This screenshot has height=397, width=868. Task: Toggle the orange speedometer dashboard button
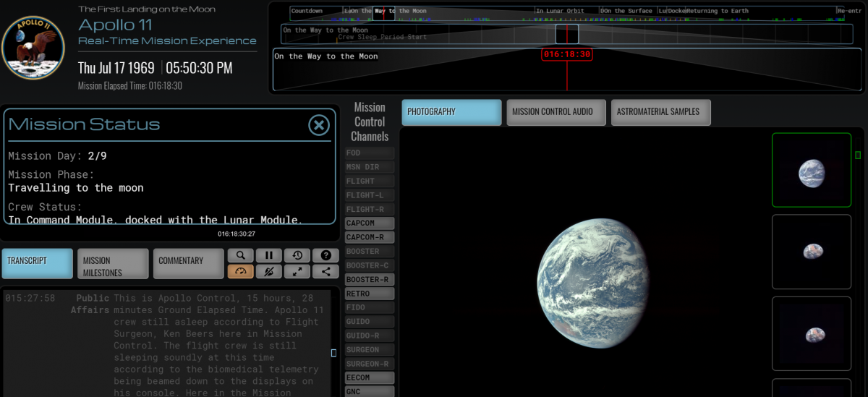click(240, 272)
